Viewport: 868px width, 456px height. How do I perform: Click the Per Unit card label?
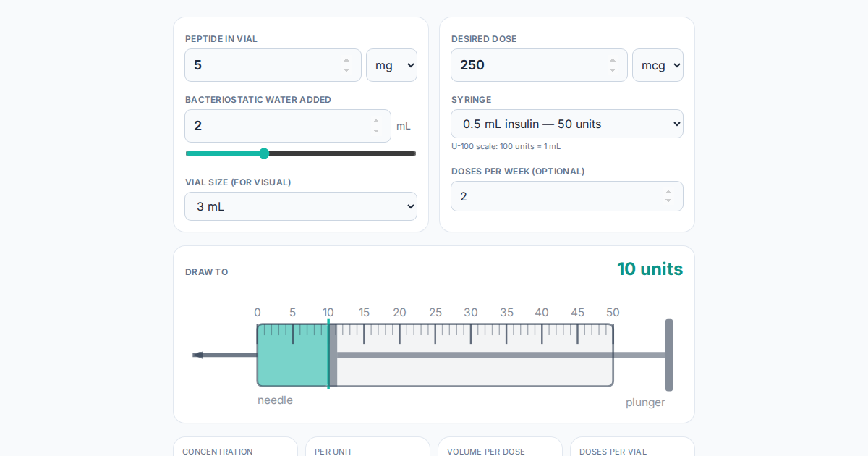(x=333, y=452)
